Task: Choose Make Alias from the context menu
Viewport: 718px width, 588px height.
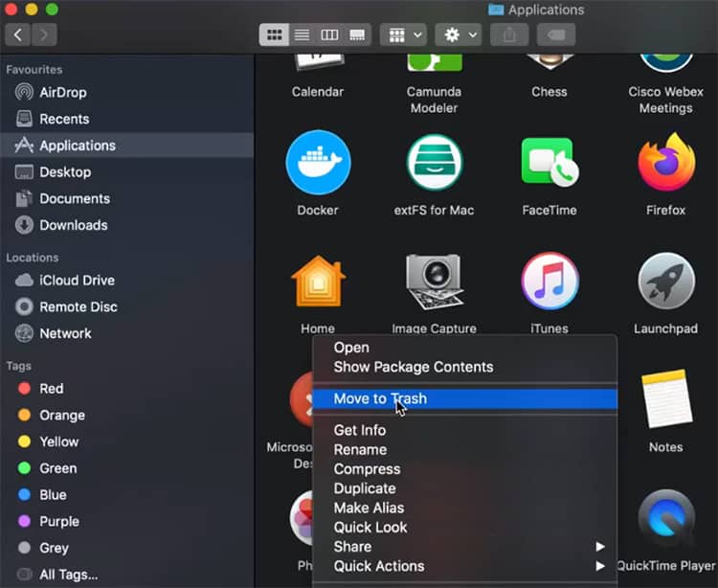Action: click(464, 508)
